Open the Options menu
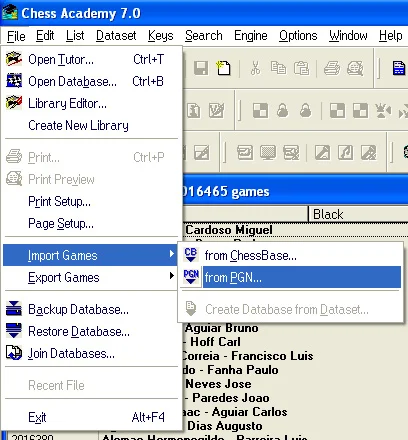The image size is (408, 440). pos(298,36)
